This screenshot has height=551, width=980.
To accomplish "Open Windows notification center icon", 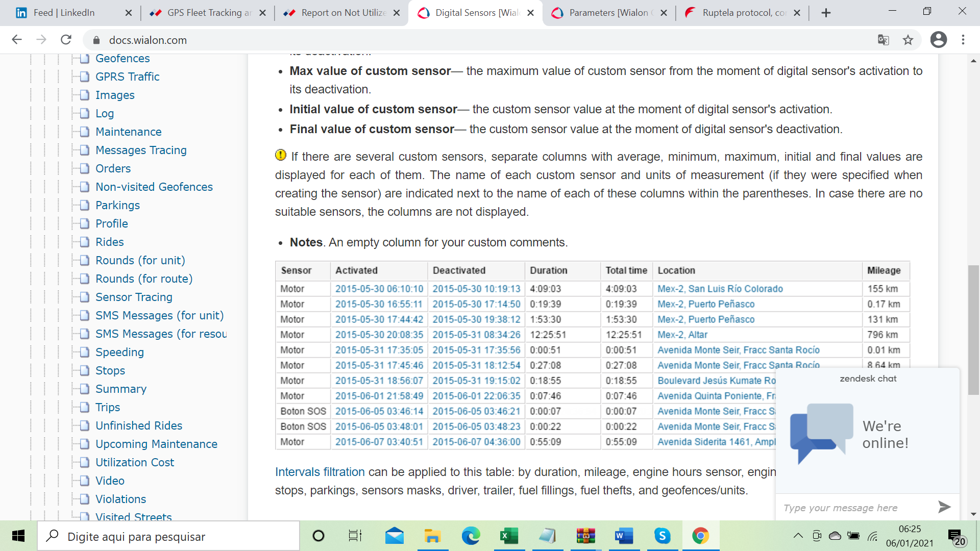I will pyautogui.click(x=956, y=537).
